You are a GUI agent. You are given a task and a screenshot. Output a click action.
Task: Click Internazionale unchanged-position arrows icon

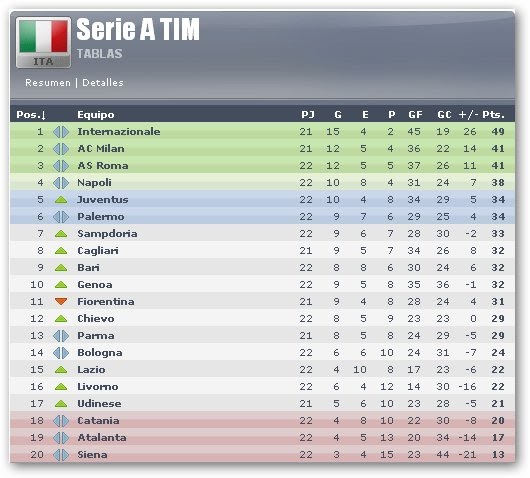point(61,132)
